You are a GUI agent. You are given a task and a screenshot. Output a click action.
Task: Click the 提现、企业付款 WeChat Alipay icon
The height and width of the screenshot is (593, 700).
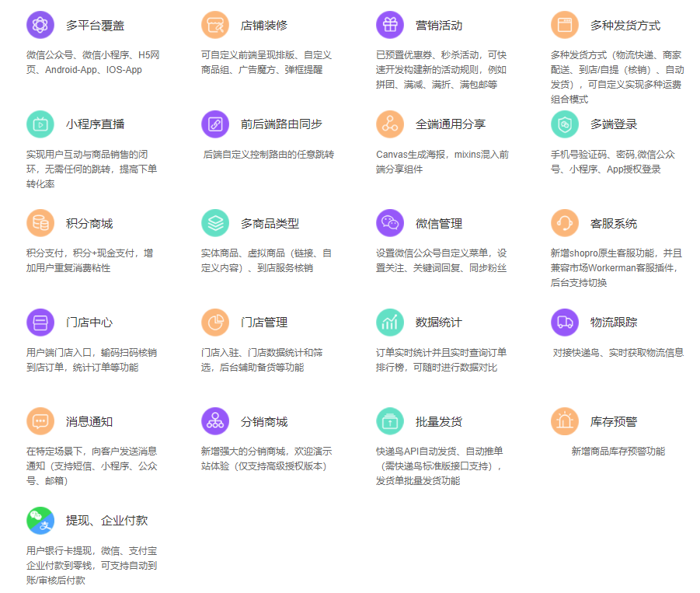(40, 520)
